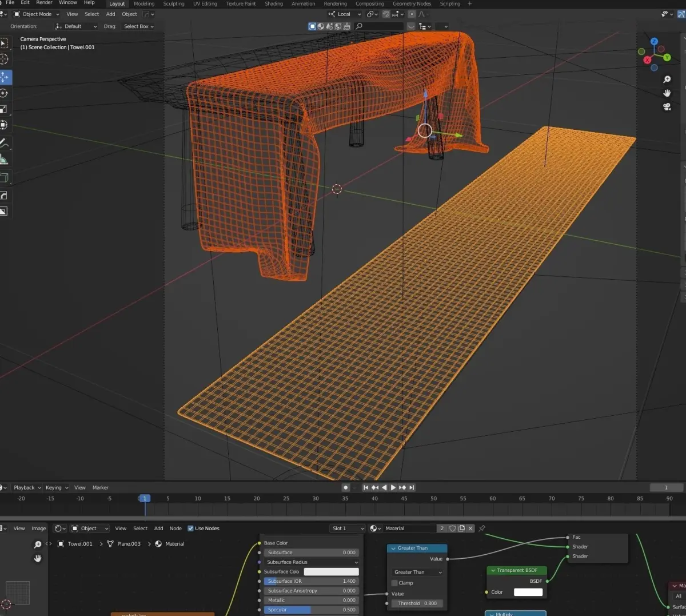Enable the Use Nodes checkbox
This screenshot has height=616, width=686.
pyautogui.click(x=190, y=528)
